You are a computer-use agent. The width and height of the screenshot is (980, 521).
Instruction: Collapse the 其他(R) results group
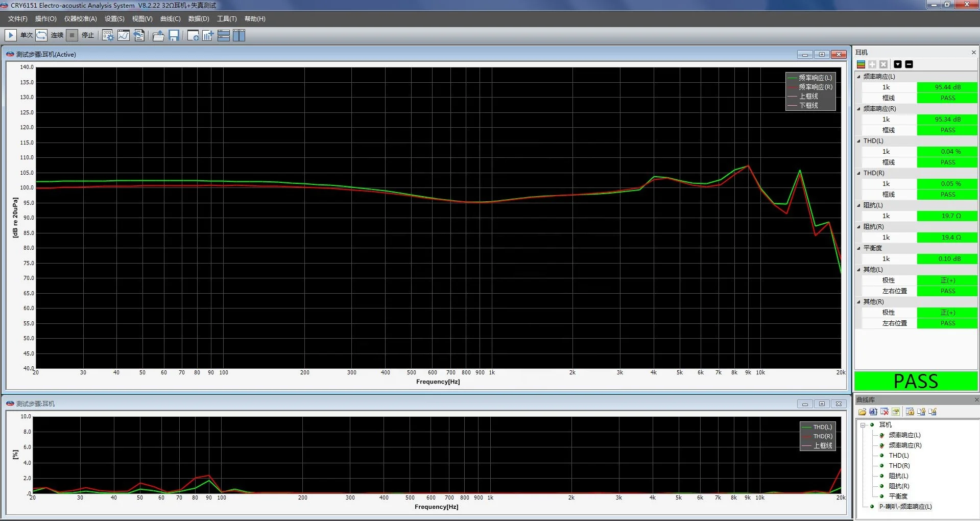tap(858, 302)
